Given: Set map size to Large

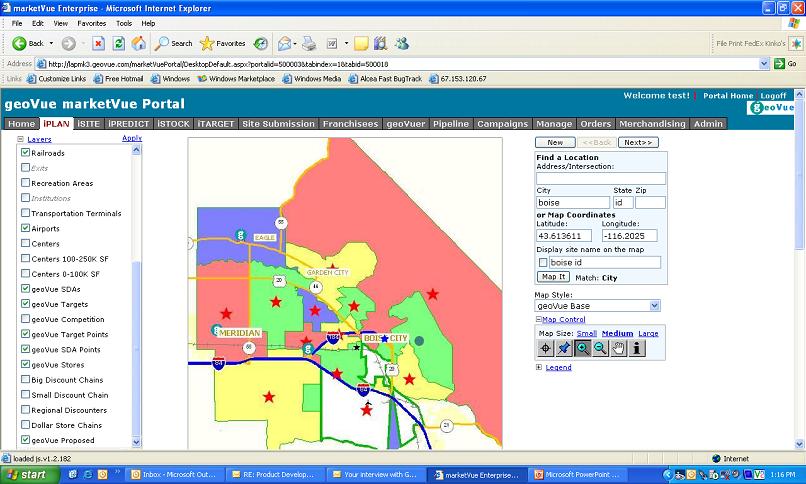Looking at the screenshot, I should [648, 333].
